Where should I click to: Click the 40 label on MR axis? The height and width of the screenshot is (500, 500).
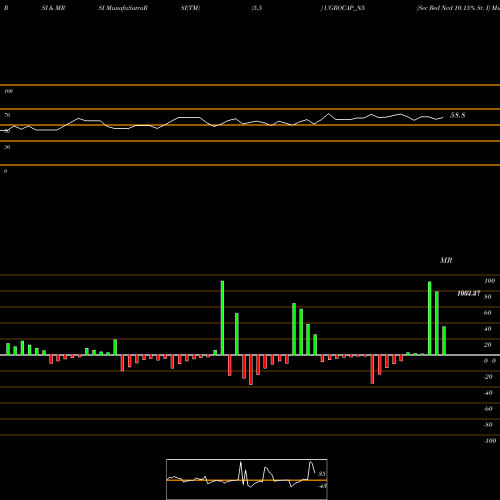tap(487, 329)
